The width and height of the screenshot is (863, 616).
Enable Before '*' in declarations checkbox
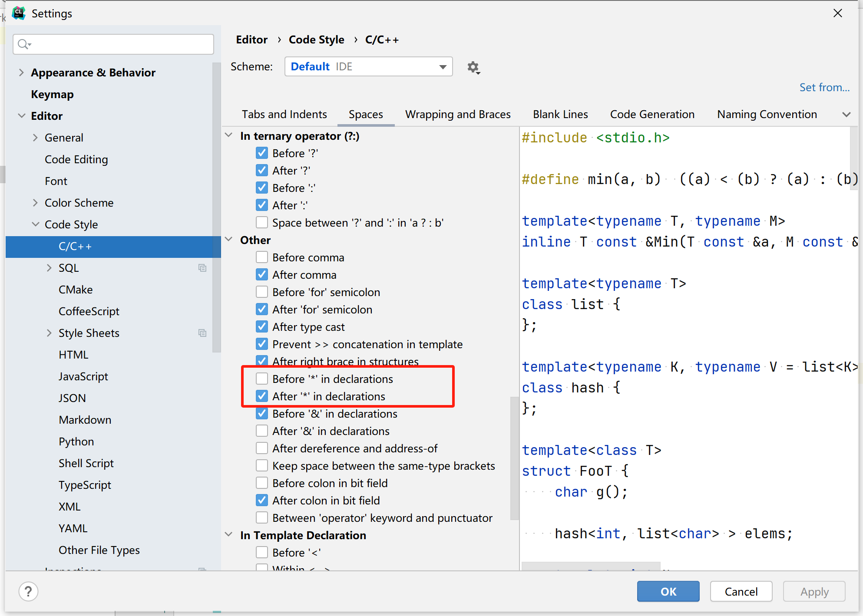coord(262,379)
